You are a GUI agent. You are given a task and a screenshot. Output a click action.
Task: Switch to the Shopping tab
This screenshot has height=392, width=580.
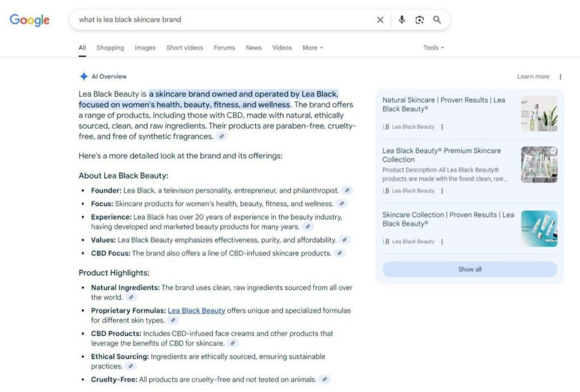click(x=110, y=48)
